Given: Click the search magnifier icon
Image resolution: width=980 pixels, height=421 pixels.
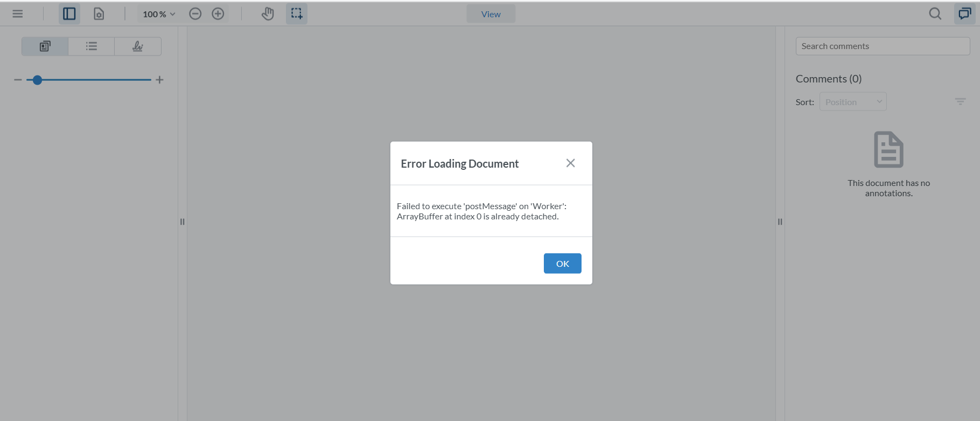Looking at the screenshot, I should pyautogui.click(x=935, y=14).
